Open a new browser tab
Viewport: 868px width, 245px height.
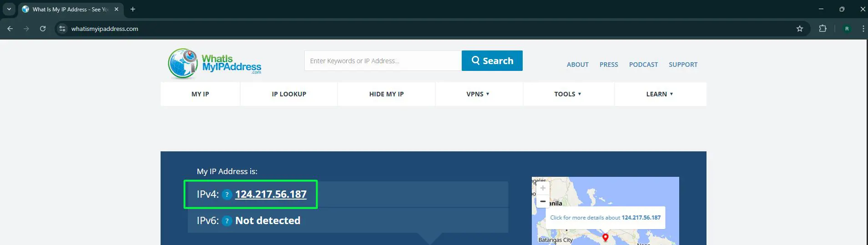tap(133, 9)
